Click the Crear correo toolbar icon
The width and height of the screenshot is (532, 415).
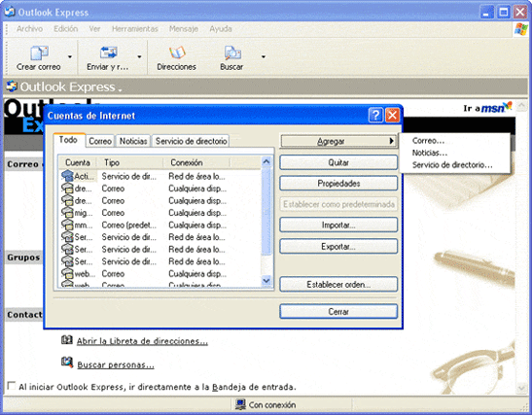(x=39, y=52)
